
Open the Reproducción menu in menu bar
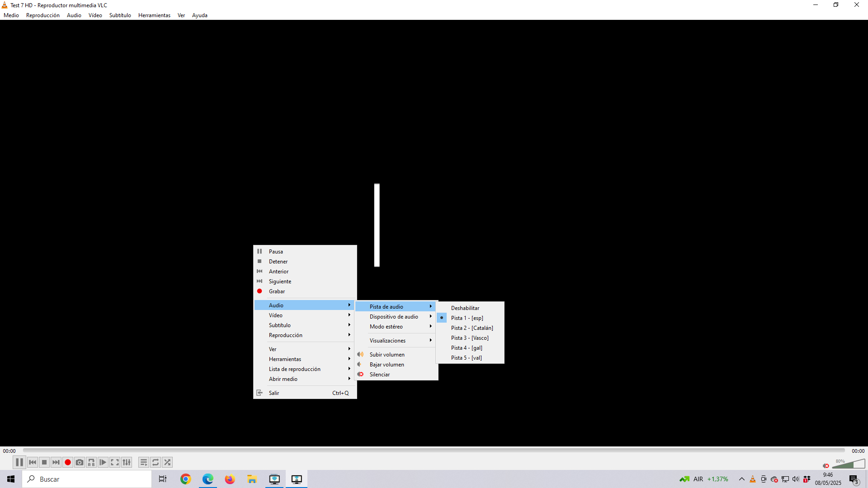[43, 15]
